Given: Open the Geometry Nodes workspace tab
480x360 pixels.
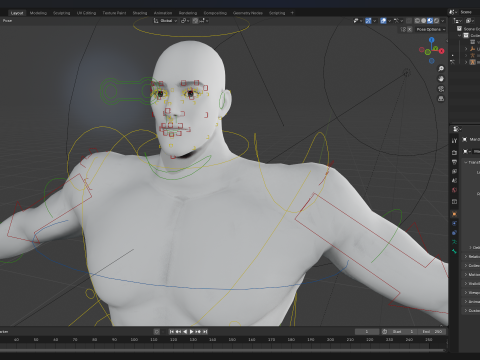Looking at the screenshot, I should coord(248,13).
